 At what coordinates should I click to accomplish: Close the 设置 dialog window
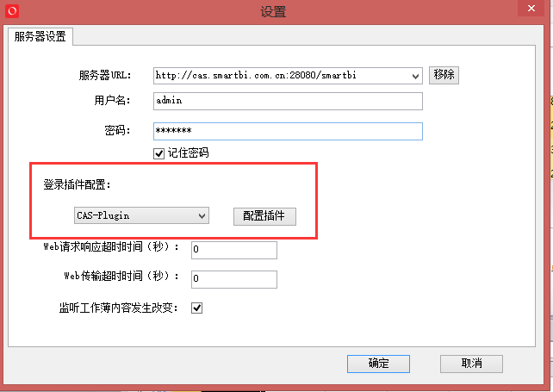coord(531,8)
